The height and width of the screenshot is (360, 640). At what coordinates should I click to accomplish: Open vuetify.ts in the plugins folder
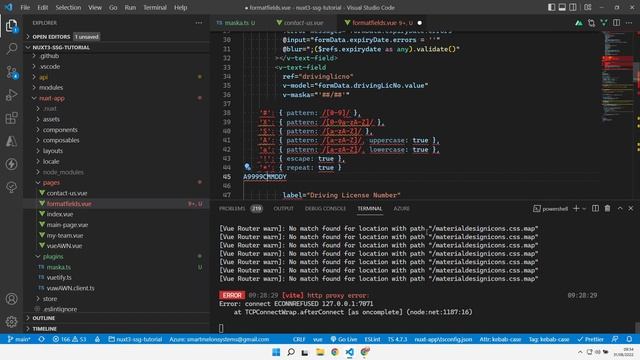pos(59,278)
